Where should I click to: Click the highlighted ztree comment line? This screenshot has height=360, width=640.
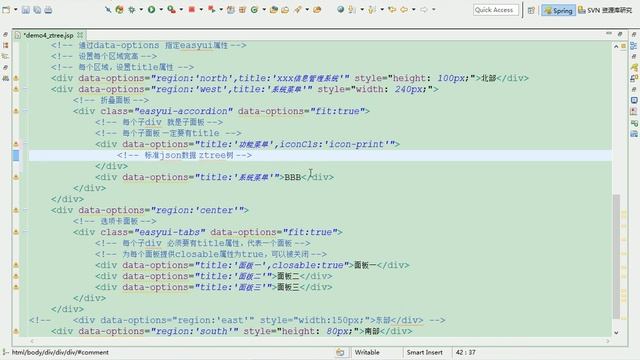tap(320, 155)
